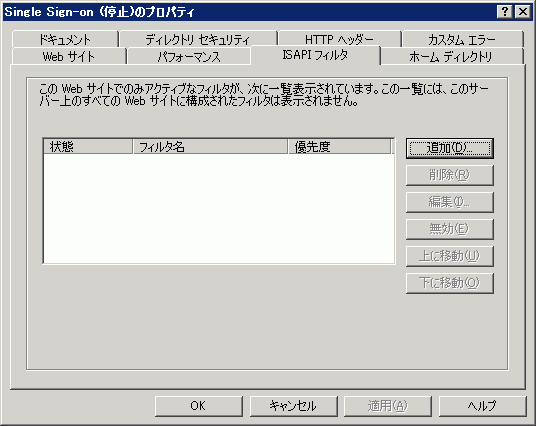Screen dimensions: 536x426
Task: Open the ホーム ディレクトリ tab
Action: click(x=452, y=56)
